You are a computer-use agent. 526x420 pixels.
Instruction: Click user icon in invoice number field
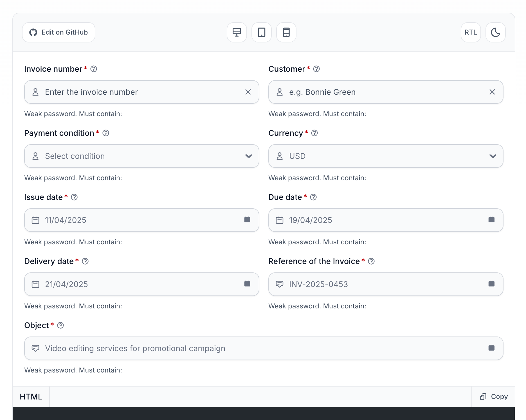(35, 92)
